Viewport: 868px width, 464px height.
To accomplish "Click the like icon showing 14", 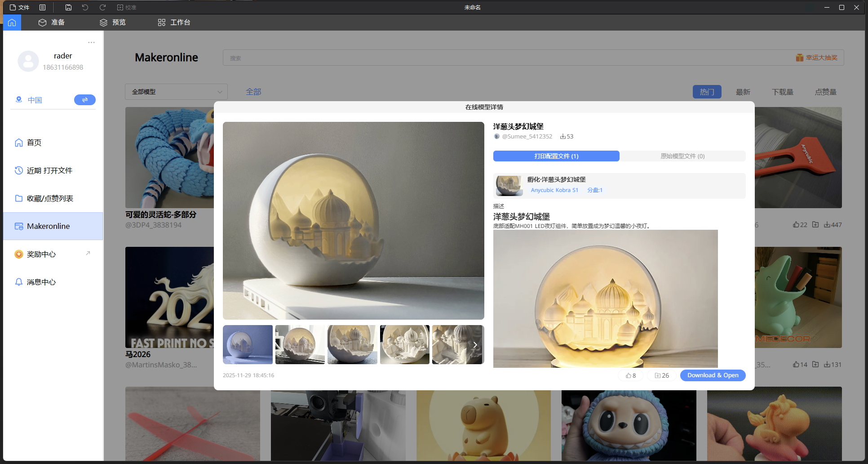I will coord(796,365).
